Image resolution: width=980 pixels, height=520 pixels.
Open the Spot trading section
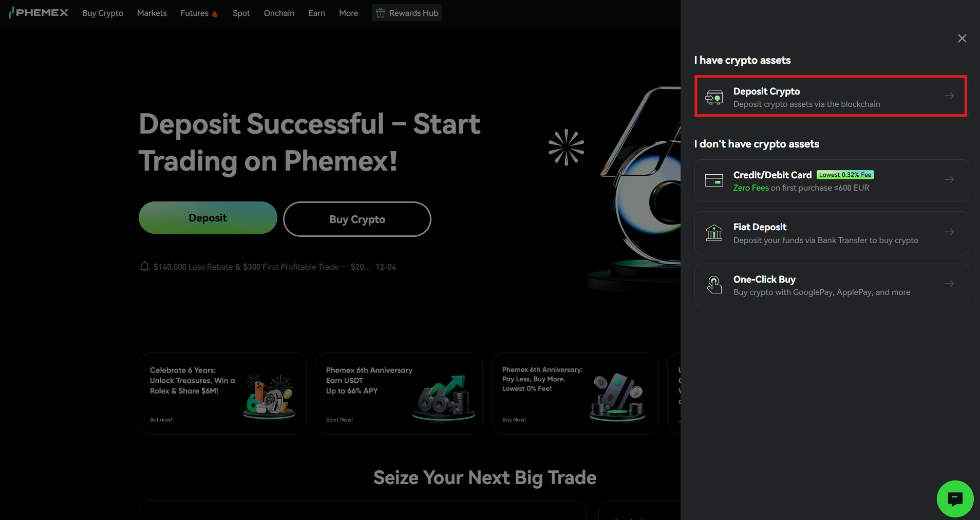(x=241, y=13)
